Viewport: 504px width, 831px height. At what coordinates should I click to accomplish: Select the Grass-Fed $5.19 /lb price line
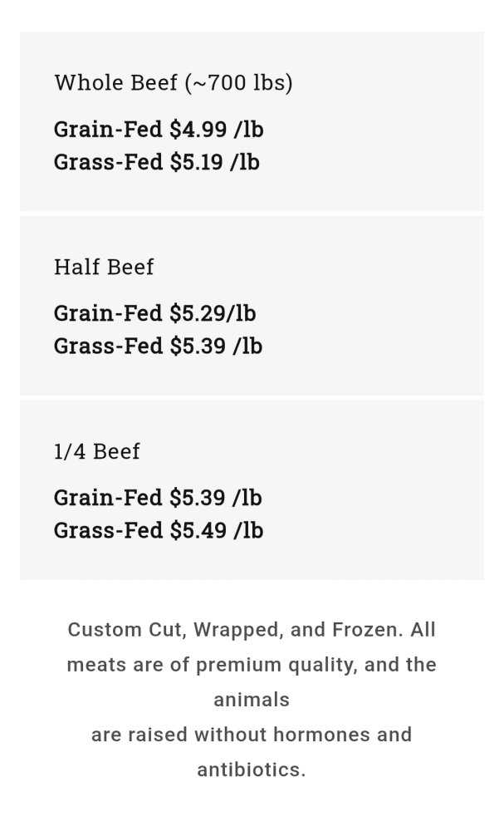[157, 162]
